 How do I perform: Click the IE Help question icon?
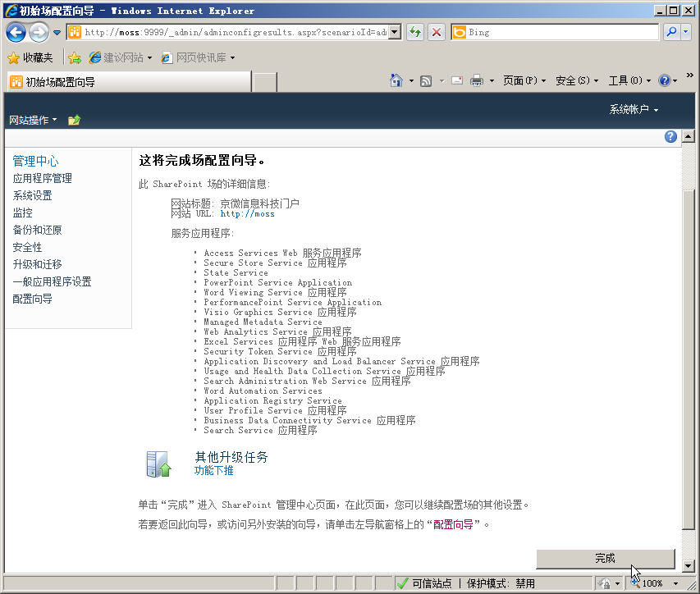665,80
